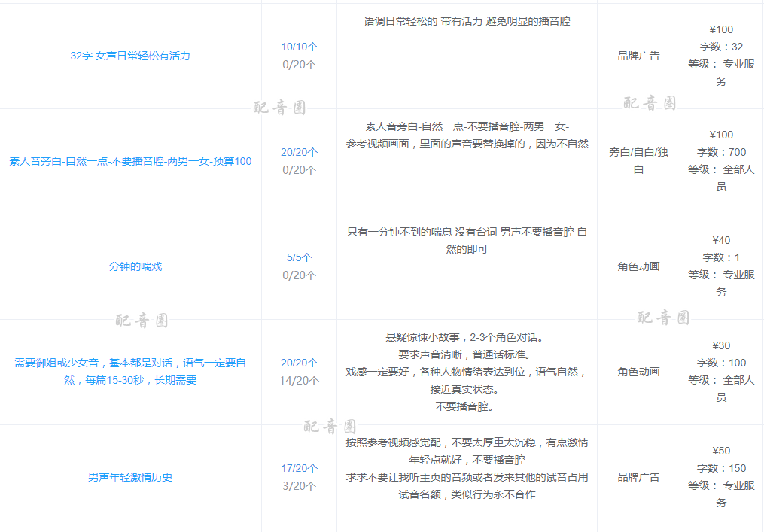Click the "14/20个" count text
764x532 pixels.
(x=299, y=381)
